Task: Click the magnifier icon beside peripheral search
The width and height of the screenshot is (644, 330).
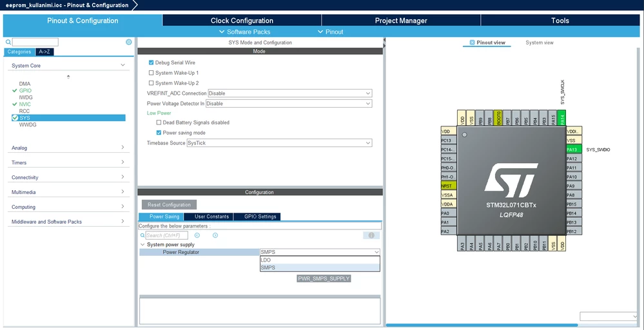Action: (x=8, y=42)
